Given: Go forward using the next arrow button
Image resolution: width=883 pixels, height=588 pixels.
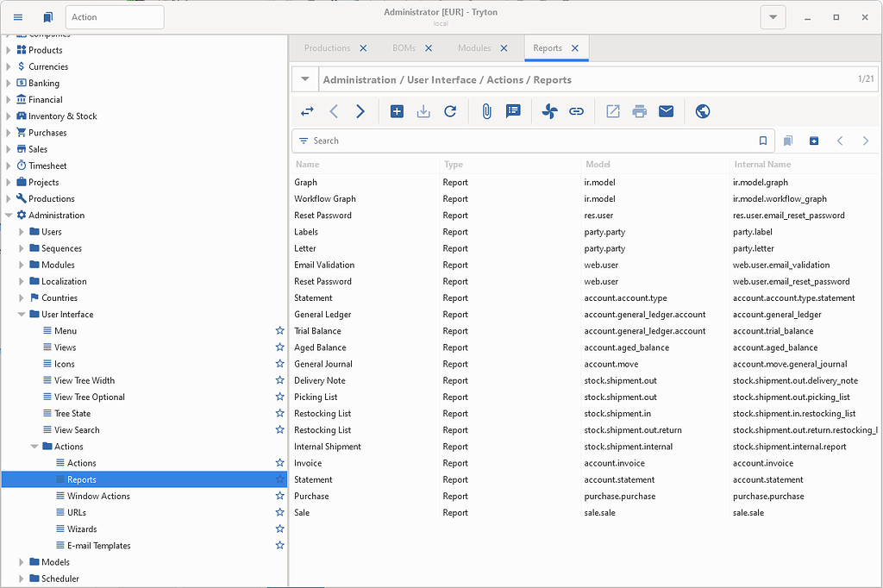Looking at the screenshot, I should (360, 111).
